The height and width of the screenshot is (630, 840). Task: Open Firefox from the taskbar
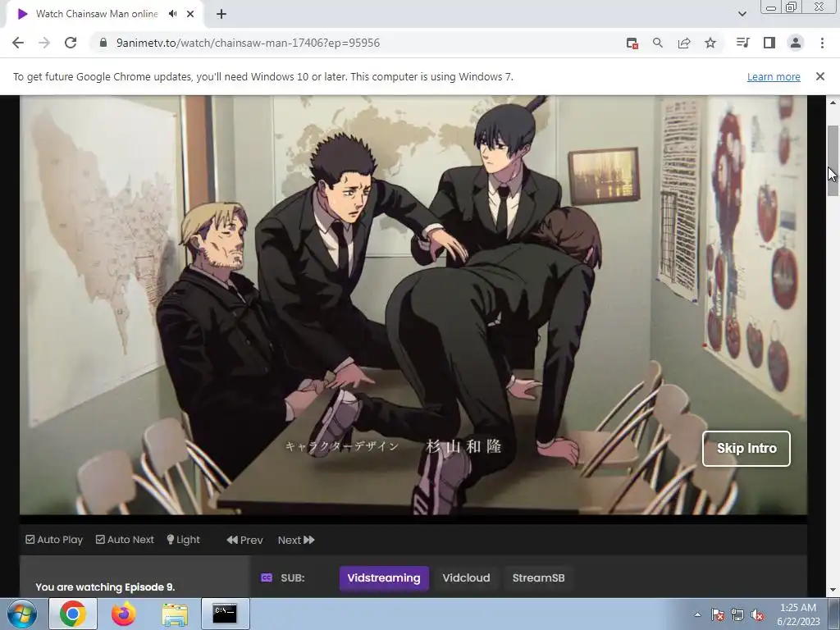(x=124, y=614)
